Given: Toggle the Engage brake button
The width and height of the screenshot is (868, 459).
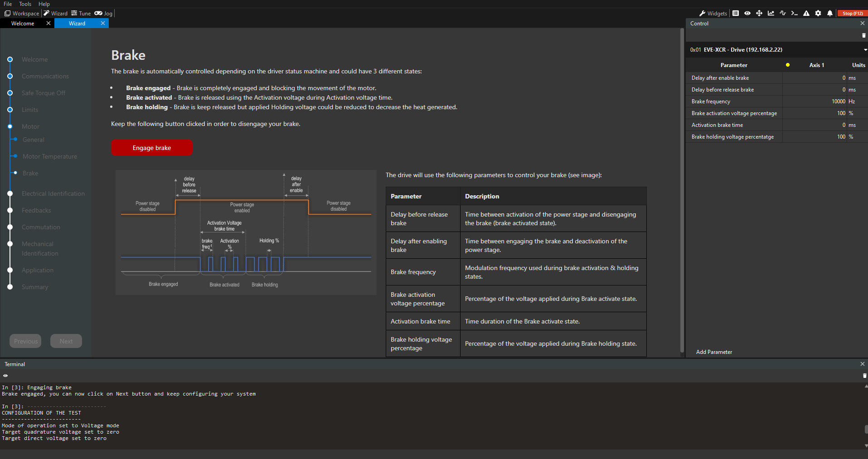Looking at the screenshot, I should pyautogui.click(x=152, y=148).
